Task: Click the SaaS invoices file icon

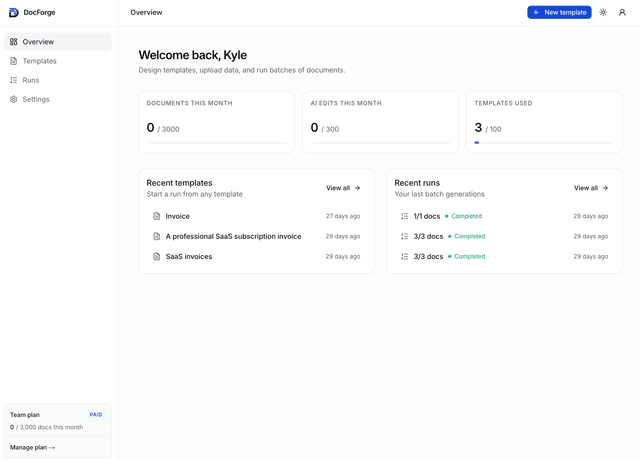Action: 156,256
